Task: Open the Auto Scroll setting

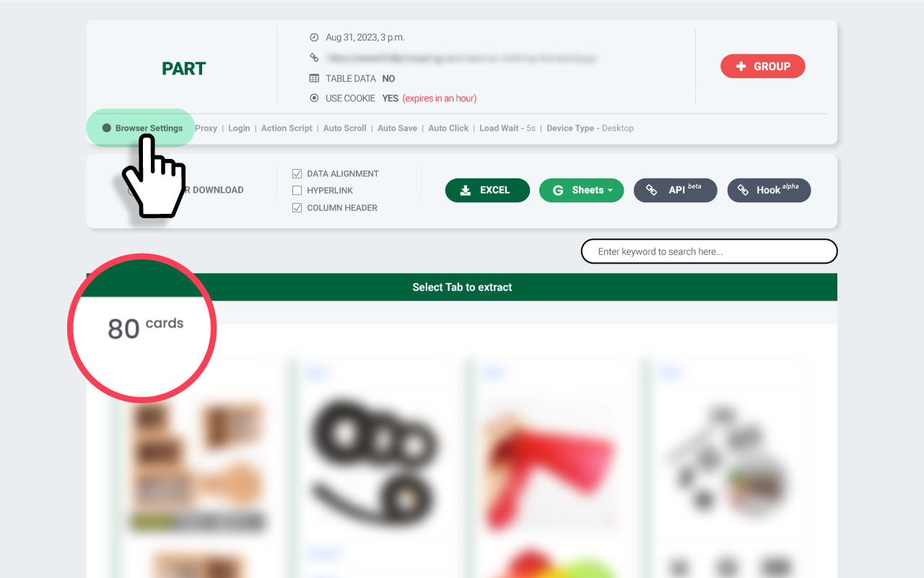Action: pyautogui.click(x=345, y=128)
